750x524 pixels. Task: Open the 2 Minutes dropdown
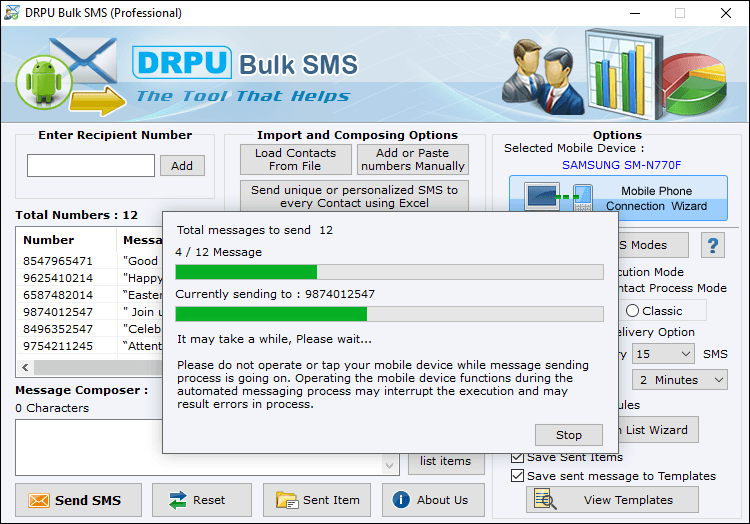[x=680, y=380]
